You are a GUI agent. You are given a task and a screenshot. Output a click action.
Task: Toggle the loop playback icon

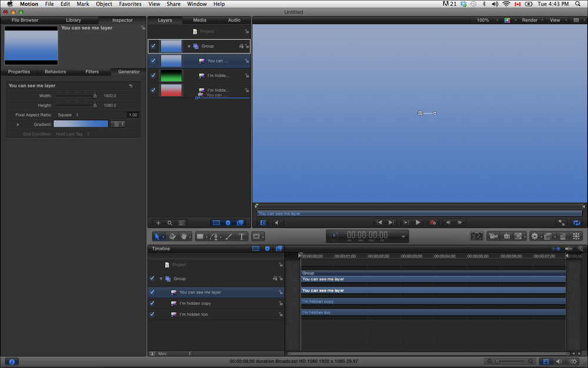tap(576, 223)
